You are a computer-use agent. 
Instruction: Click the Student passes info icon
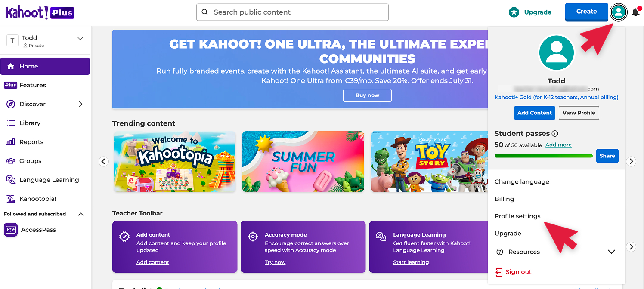click(x=555, y=133)
